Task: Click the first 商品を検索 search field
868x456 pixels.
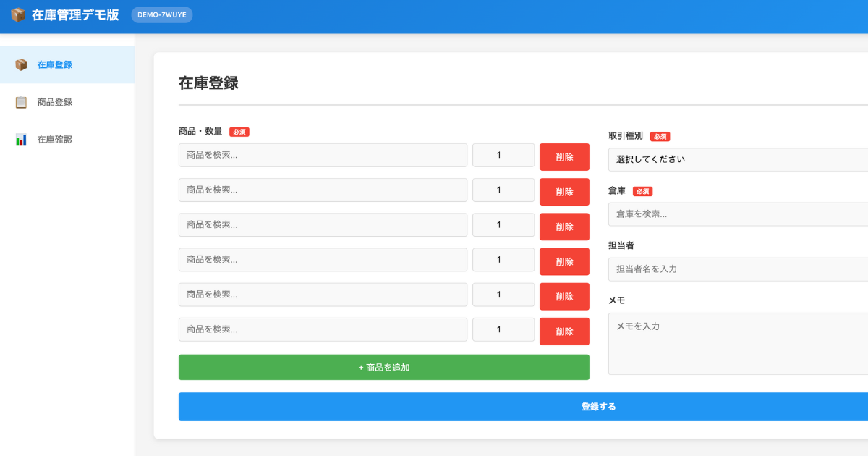Action: tap(323, 155)
